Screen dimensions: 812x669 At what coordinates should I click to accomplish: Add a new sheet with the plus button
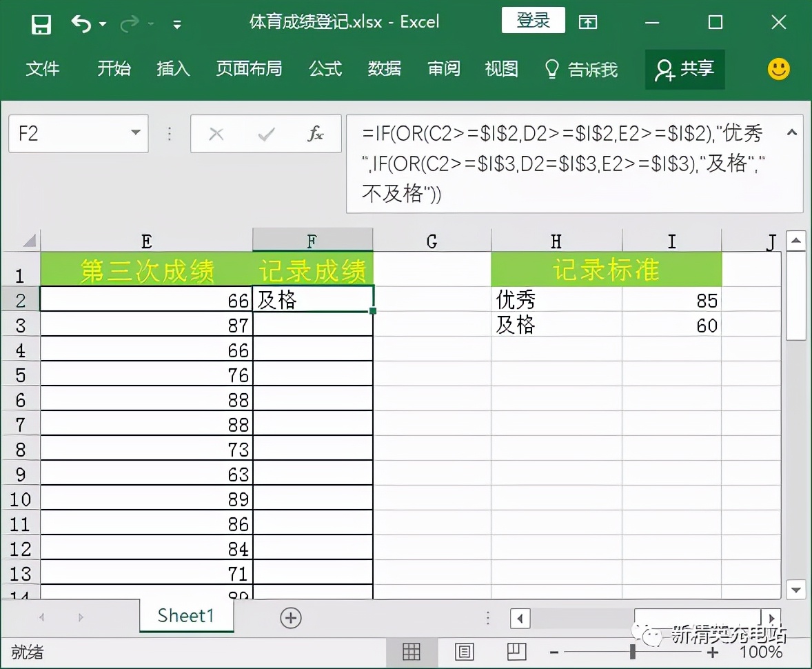(x=290, y=617)
